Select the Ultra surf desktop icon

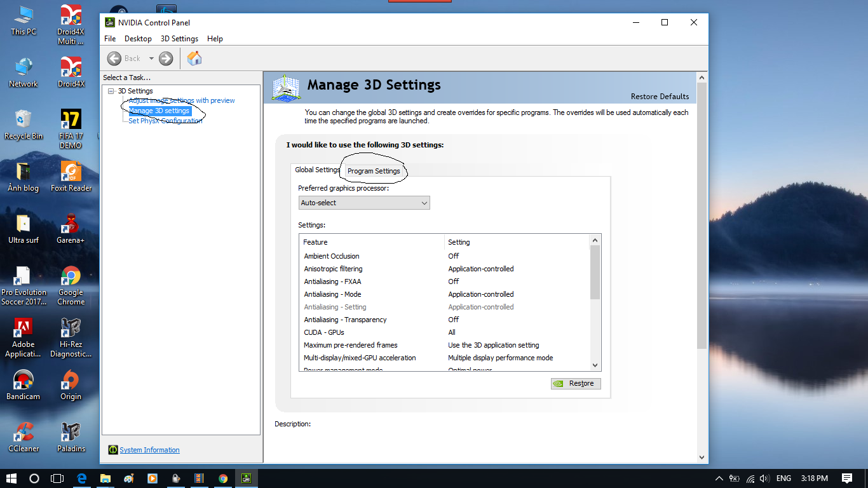24,229
